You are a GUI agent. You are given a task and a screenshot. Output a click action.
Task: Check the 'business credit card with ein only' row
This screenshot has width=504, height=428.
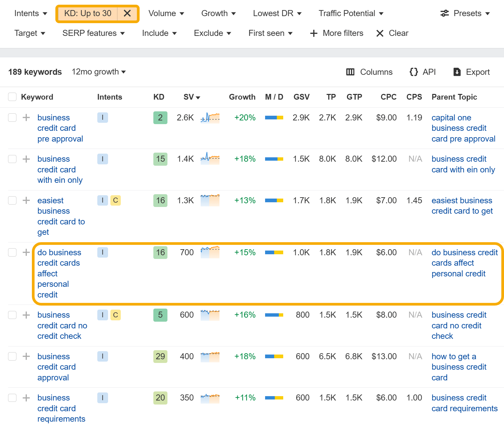[x=12, y=159]
